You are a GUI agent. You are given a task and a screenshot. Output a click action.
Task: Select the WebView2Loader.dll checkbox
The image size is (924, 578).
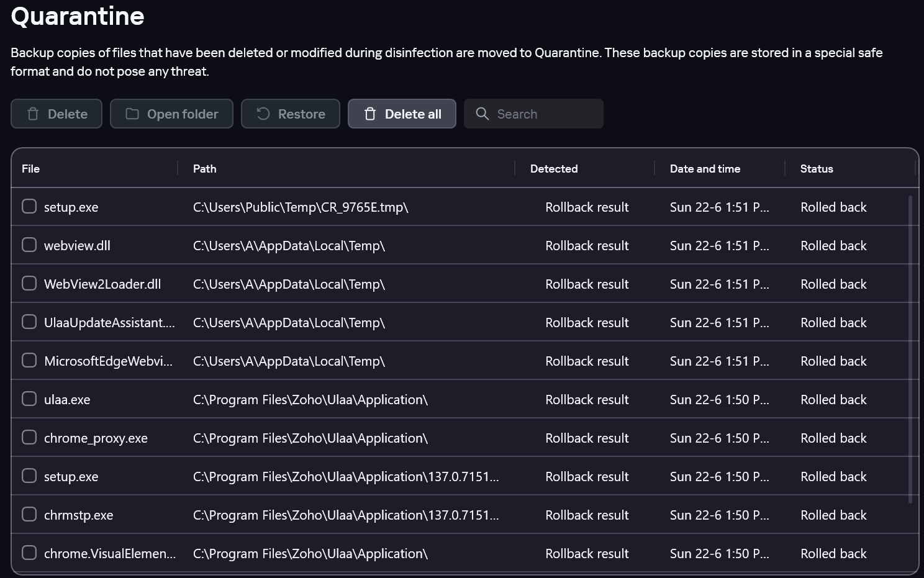[29, 284]
